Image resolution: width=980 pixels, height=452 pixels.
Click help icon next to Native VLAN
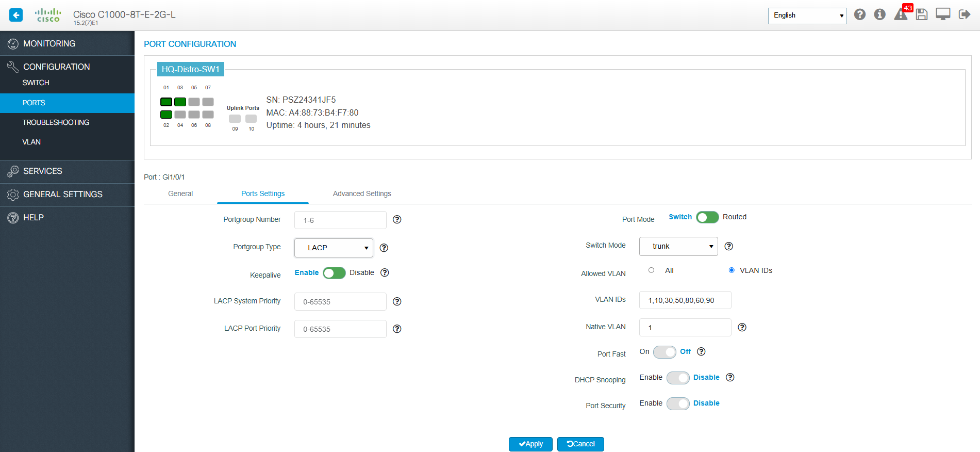[742, 327]
